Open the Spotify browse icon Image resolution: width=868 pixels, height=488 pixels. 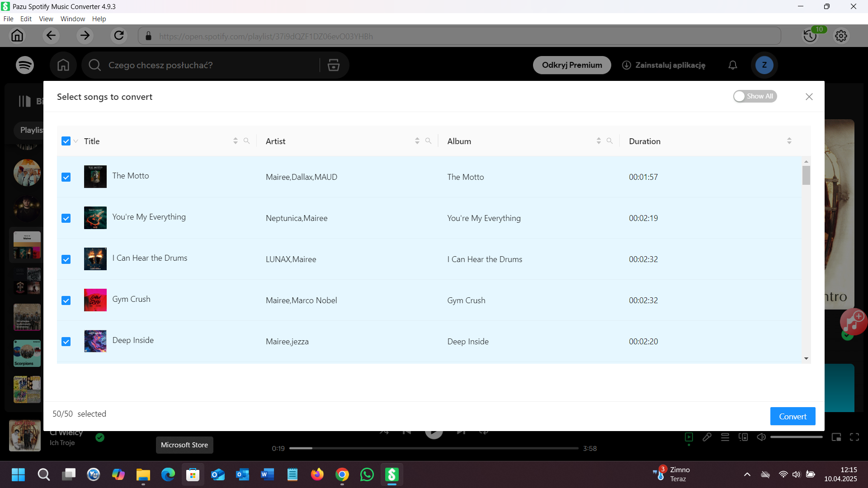(334, 65)
